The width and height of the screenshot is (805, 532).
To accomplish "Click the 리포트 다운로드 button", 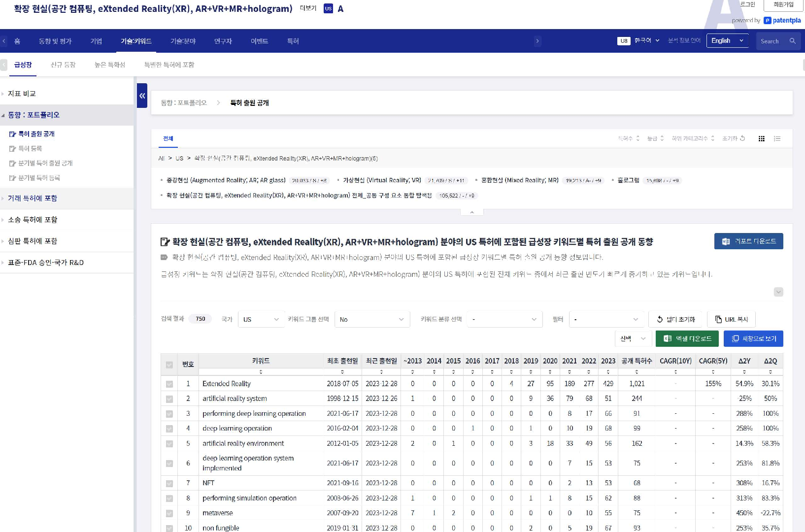I will coord(748,241).
